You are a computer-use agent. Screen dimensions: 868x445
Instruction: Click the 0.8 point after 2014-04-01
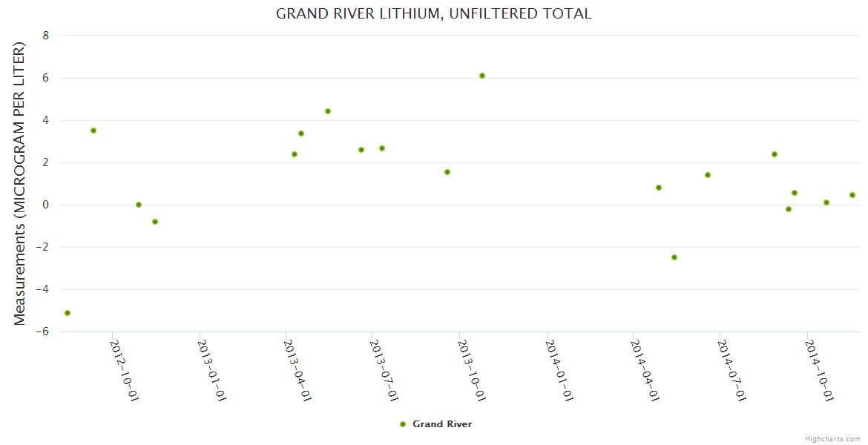coord(659,188)
